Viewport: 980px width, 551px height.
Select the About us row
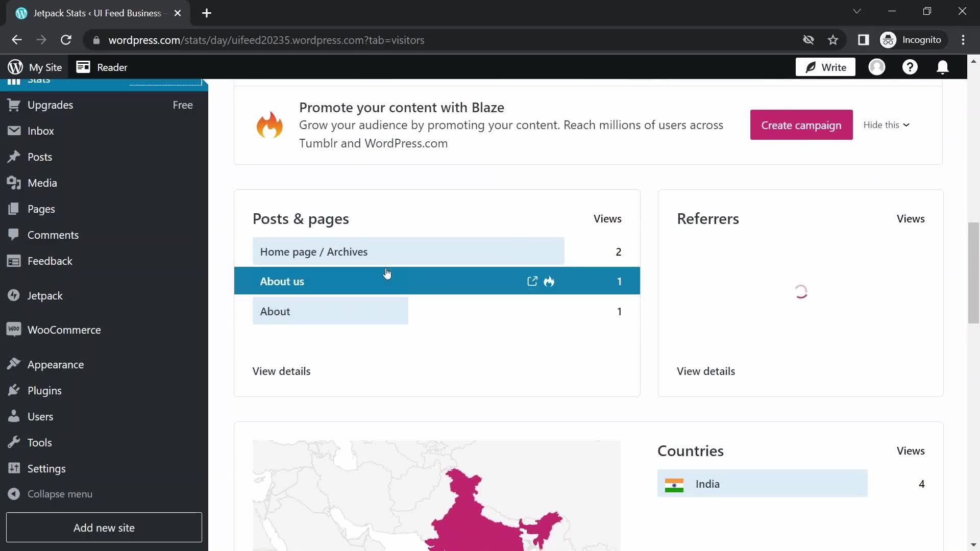pyautogui.click(x=437, y=281)
